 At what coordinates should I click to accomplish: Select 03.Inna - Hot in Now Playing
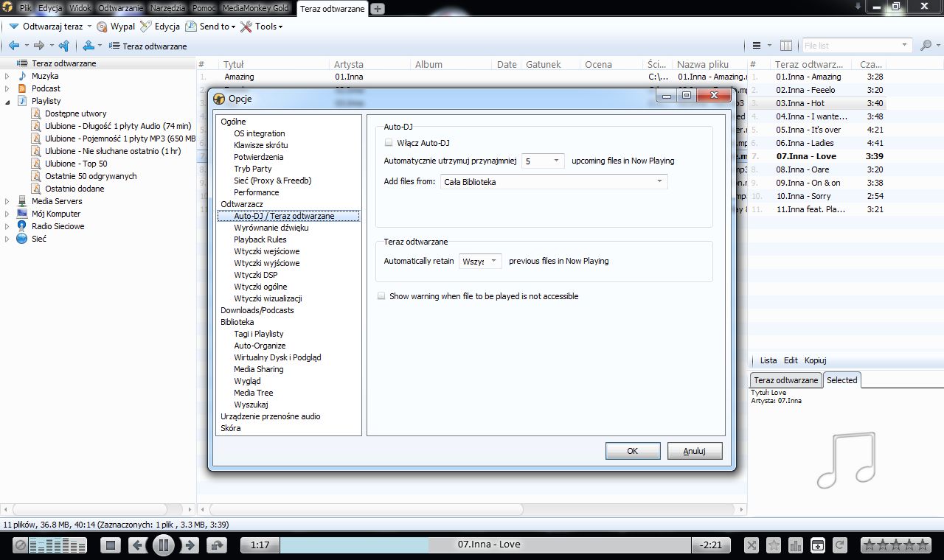(x=817, y=103)
